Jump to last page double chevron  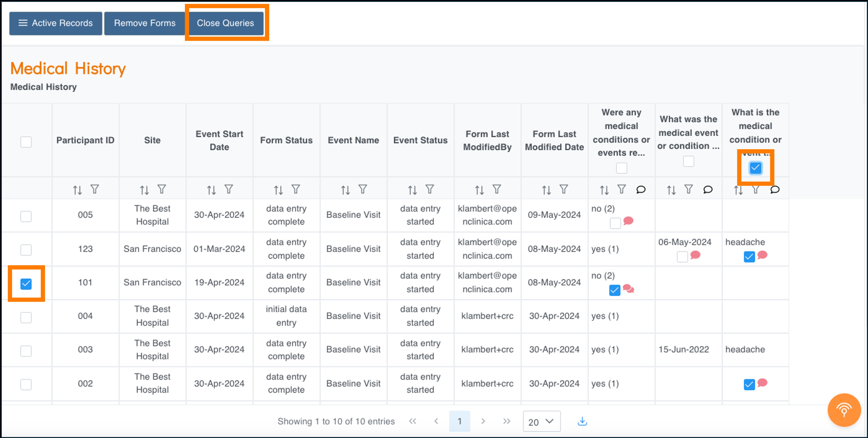pos(506,421)
